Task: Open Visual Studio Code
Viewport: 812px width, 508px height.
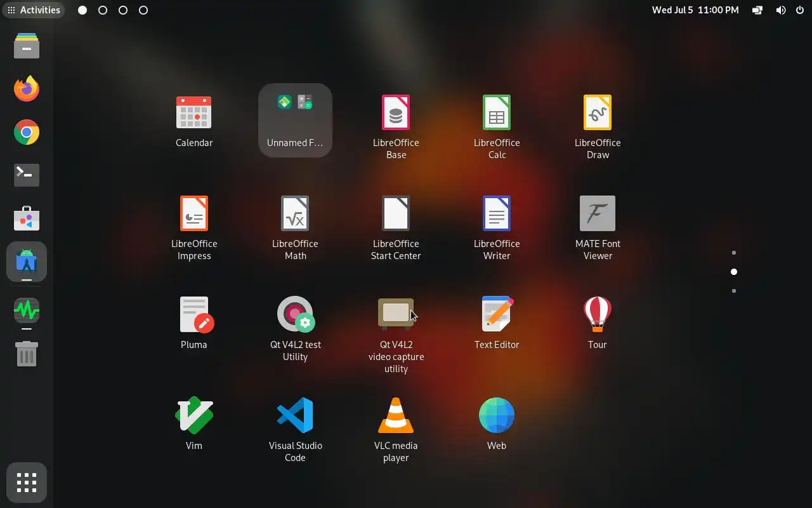Action: 295,429
